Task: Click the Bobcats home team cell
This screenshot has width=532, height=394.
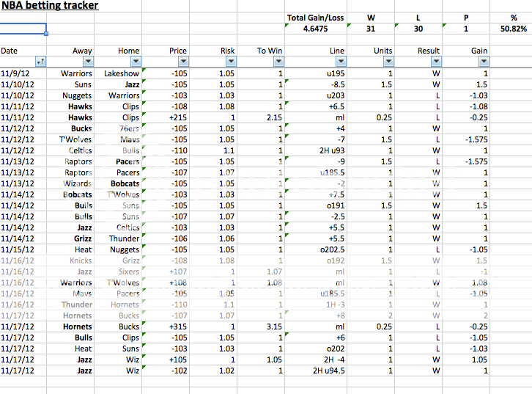Action: pos(118,183)
